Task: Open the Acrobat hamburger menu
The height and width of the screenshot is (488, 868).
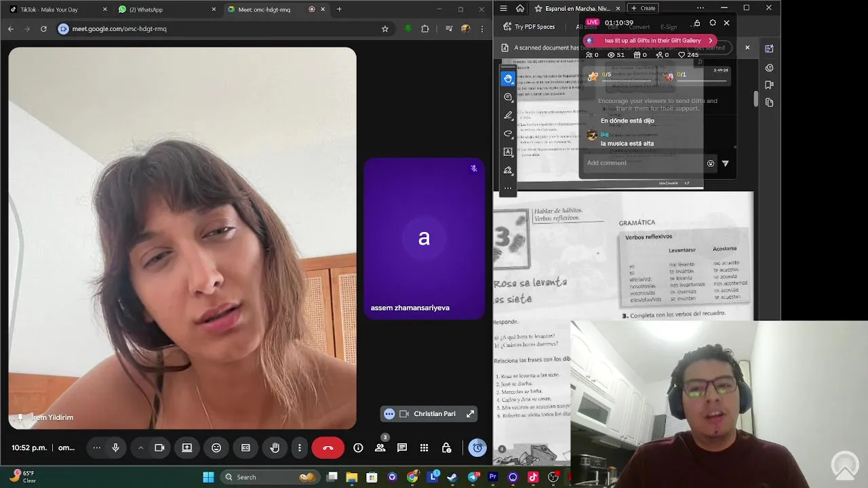Action: point(503,8)
